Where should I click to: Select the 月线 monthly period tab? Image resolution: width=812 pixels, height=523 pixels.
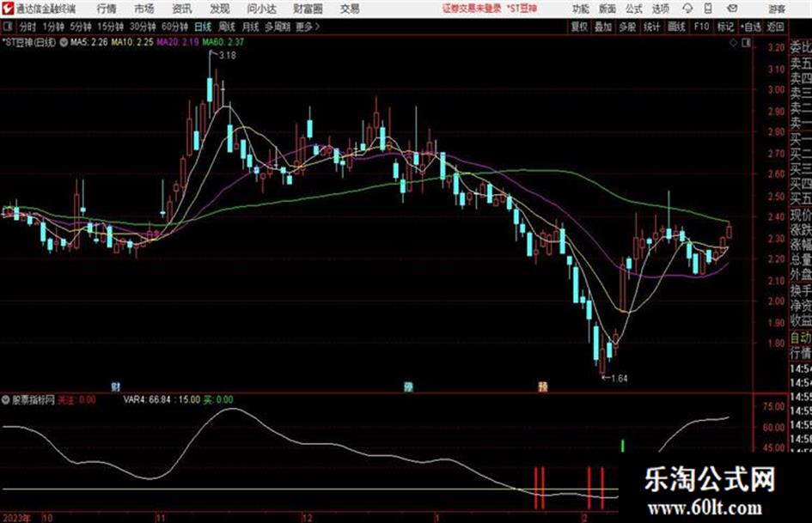(251, 27)
